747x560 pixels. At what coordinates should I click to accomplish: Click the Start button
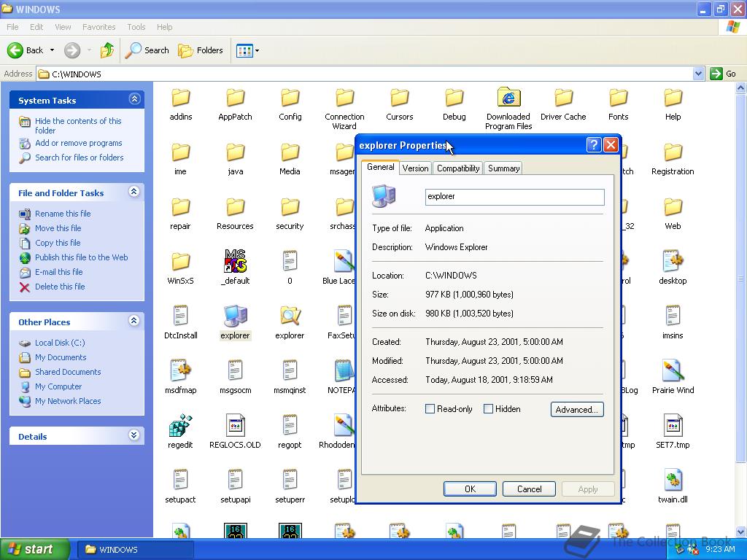[35, 550]
